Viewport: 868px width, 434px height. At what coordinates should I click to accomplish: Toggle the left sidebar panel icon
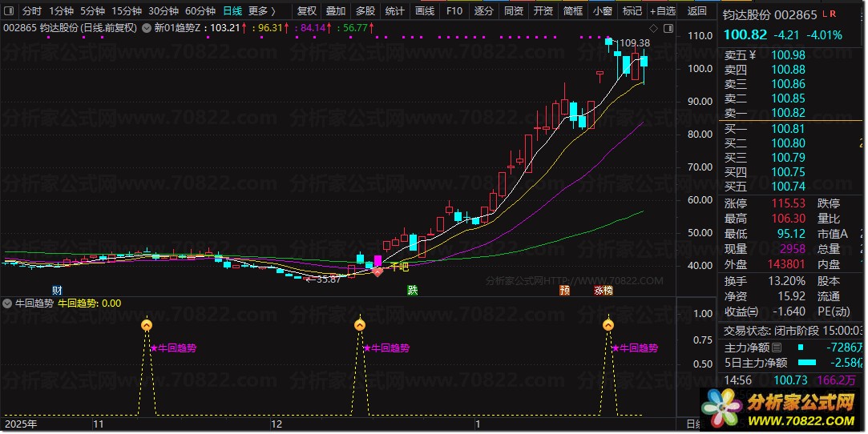tap(8, 10)
